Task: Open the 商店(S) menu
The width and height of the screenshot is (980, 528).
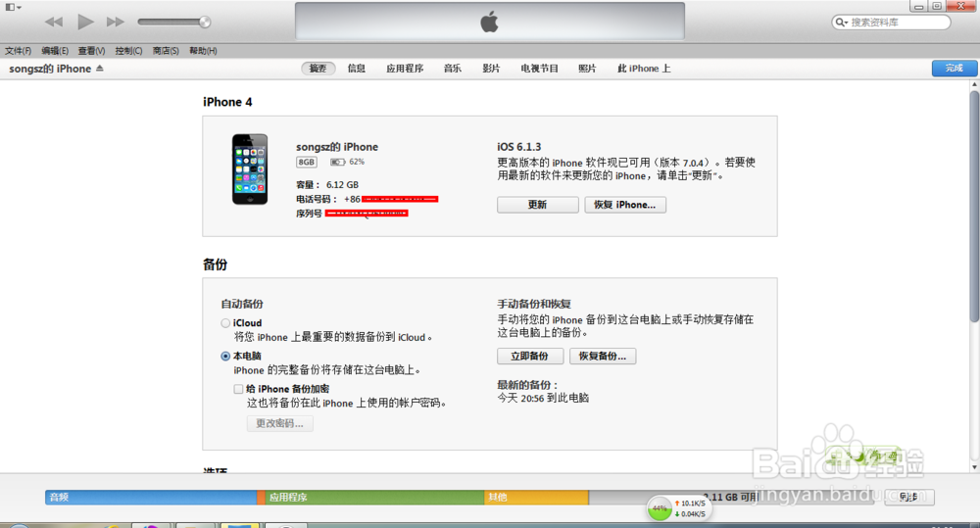Action: pos(166,51)
